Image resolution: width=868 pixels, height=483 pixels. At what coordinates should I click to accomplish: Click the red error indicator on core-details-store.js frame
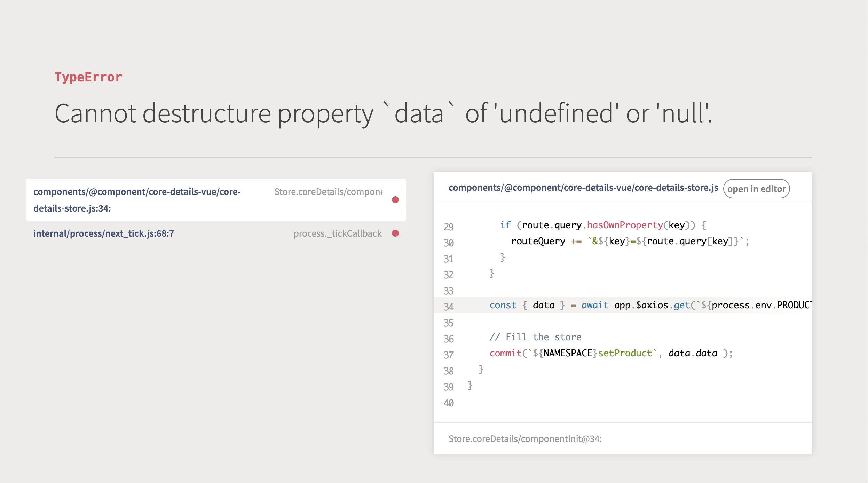click(x=395, y=199)
